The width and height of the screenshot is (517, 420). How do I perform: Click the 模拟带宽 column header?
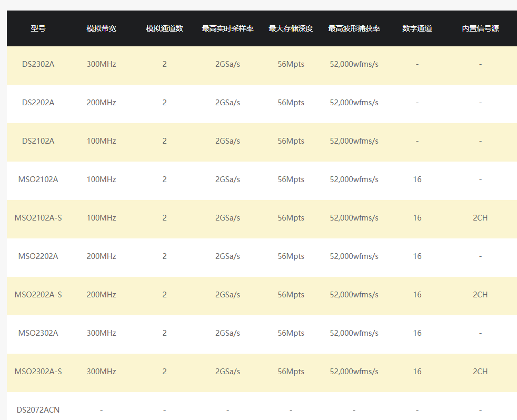(101, 28)
